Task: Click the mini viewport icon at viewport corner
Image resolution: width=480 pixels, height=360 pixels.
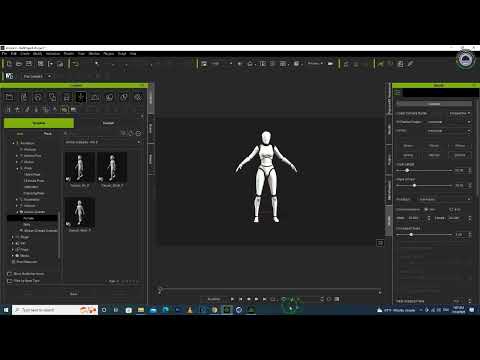Action: click(380, 243)
